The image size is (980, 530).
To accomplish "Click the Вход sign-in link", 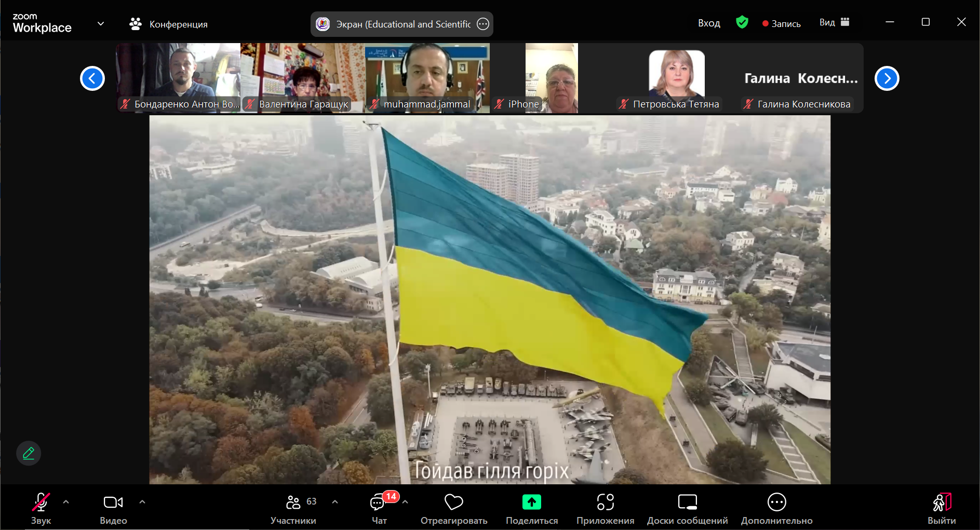I will point(709,23).
